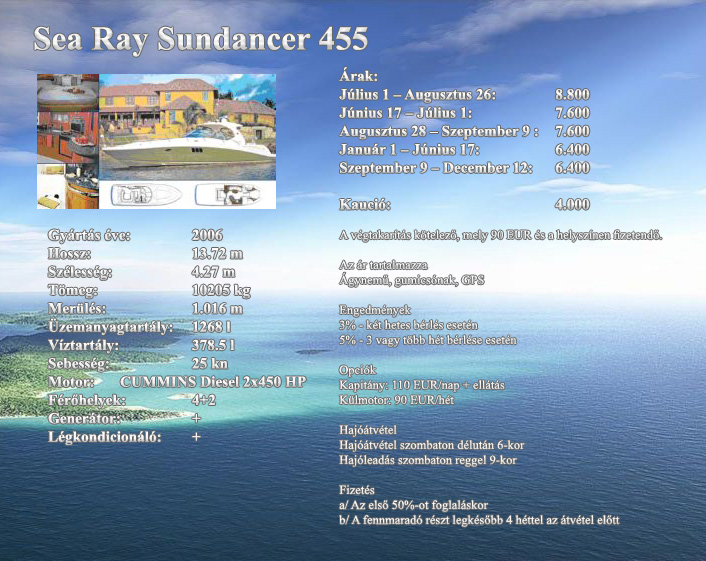This screenshot has width=706, height=561.
Task: Select the curved wooden counter photo
Action: [x=84, y=187]
